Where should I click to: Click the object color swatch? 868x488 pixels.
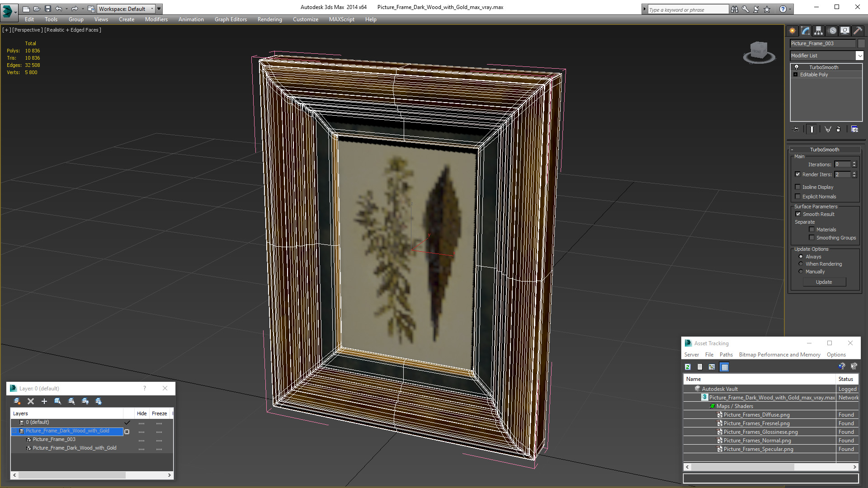(x=861, y=43)
